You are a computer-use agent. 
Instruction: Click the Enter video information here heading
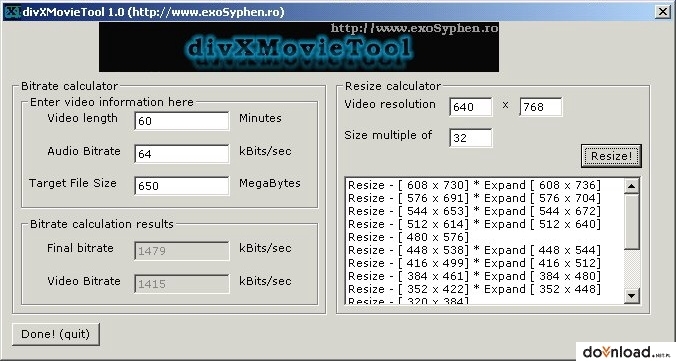112,102
